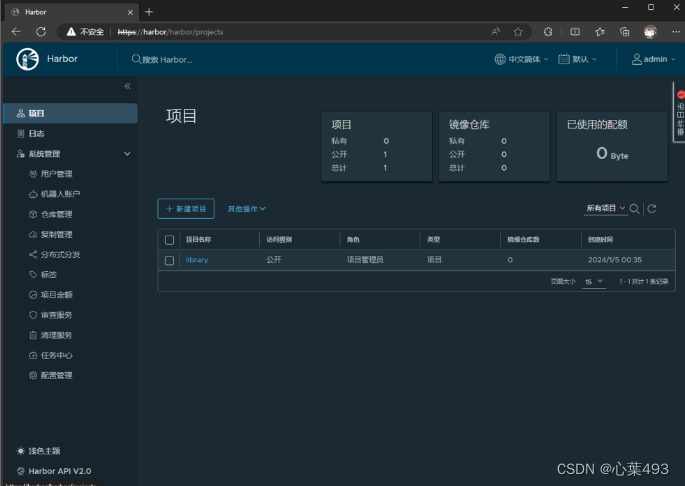Click 新建项目 new project button

point(186,209)
